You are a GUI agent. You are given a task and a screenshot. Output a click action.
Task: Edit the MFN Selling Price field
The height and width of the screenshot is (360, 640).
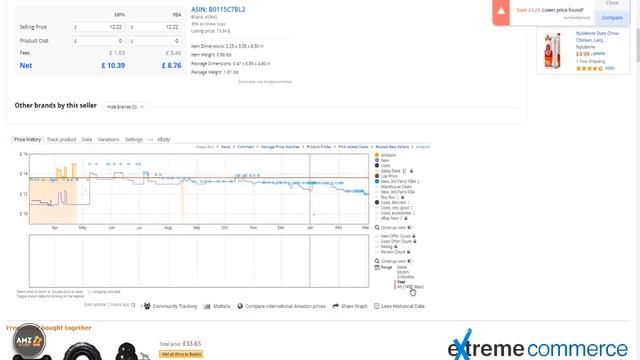point(98,27)
